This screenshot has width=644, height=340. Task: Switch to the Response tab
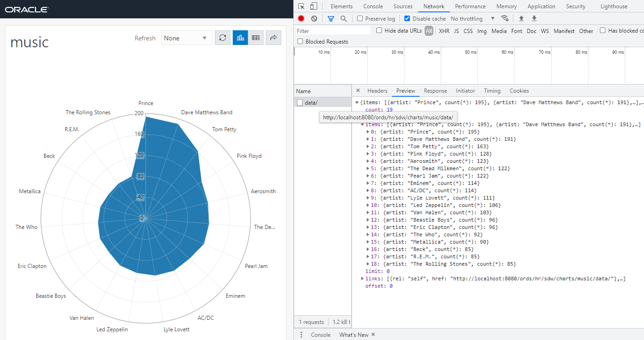(x=435, y=91)
